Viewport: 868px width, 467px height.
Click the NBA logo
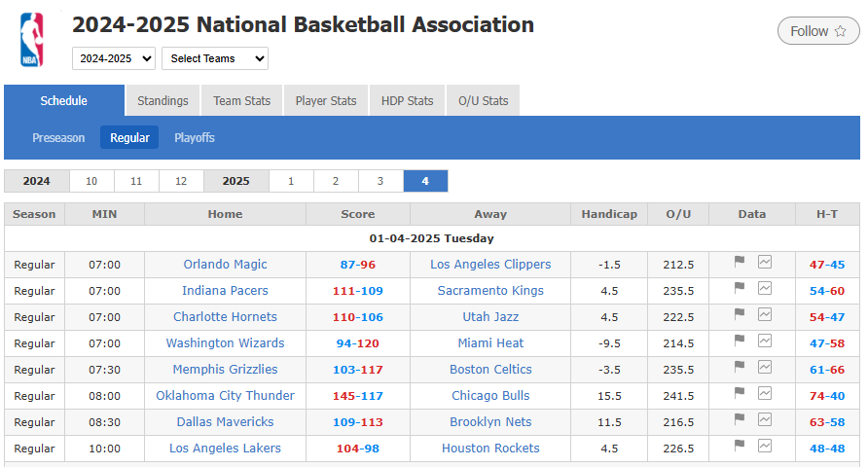coord(32,40)
